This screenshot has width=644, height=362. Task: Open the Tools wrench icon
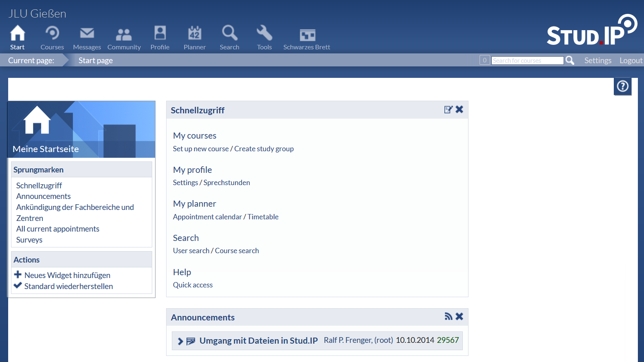264,33
